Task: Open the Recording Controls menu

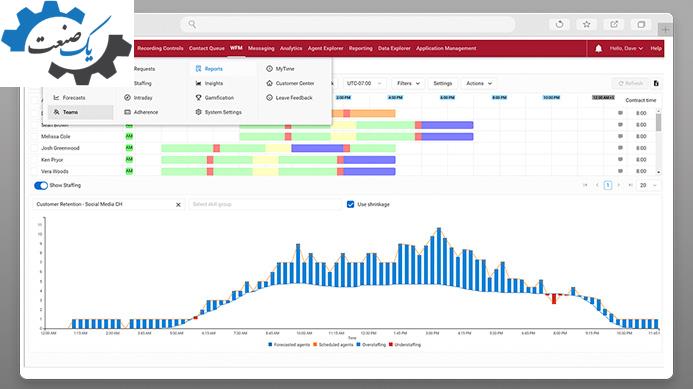Action: pyautogui.click(x=160, y=48)
